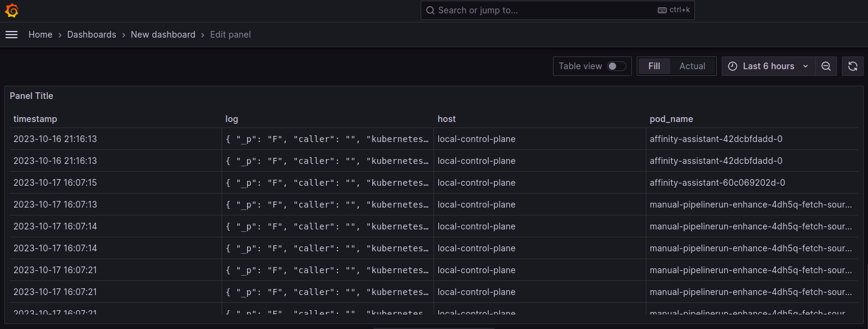
Task: Open the hamburger navigation menu
Action: click(x=12, y=35)
